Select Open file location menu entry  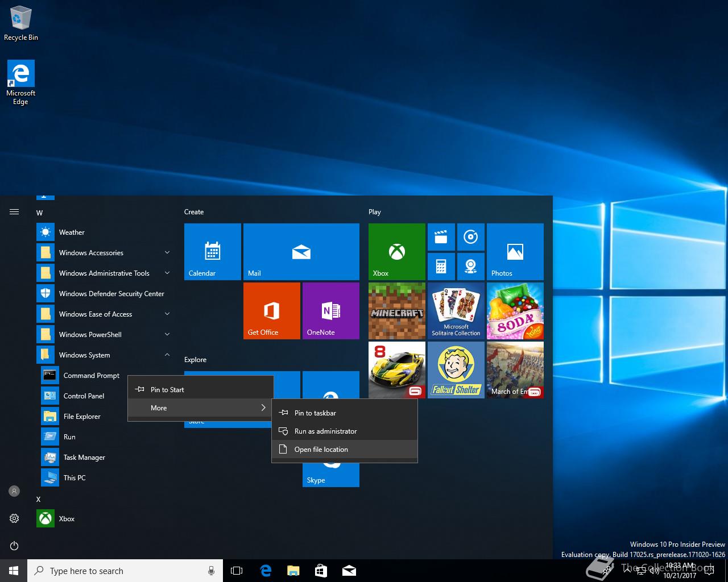(321, 450)
